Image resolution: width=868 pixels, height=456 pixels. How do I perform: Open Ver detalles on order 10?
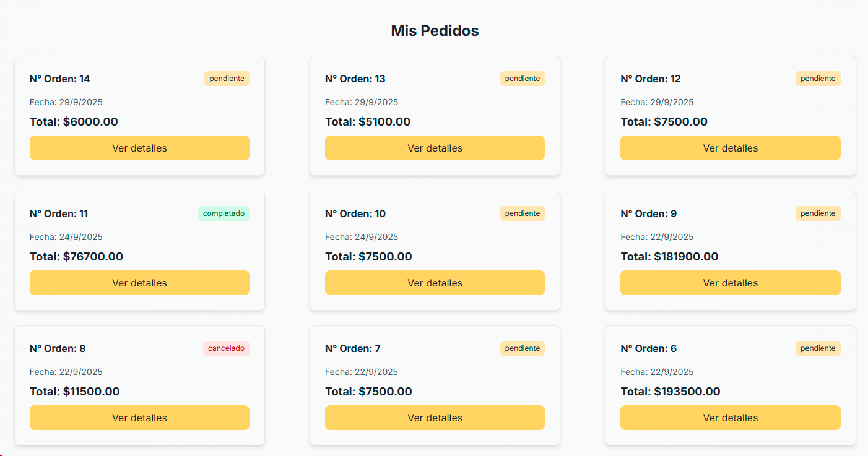[435, 283]
